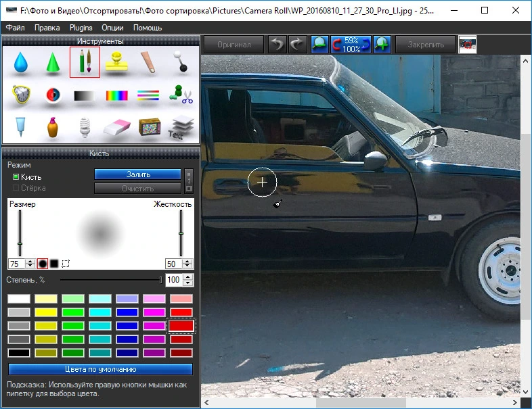Enable the Кисть mode checkbox
532x409 pixels.
pos(16,177)
